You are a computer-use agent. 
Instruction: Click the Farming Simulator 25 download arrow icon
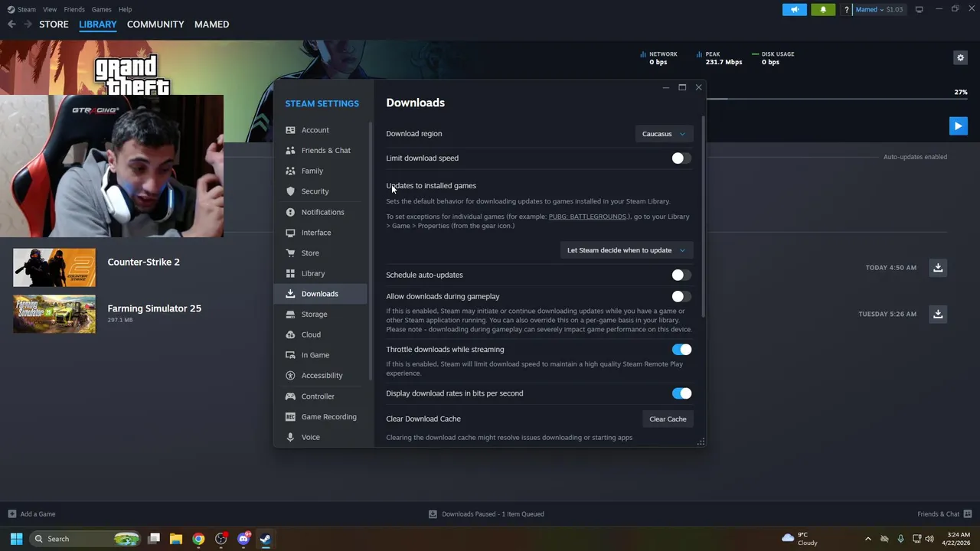coord(938,314)
